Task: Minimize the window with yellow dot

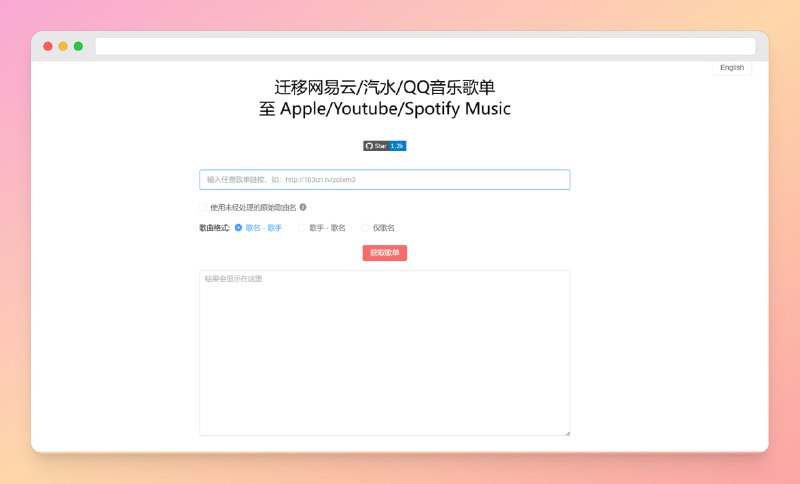Action: tap(63, 46)
